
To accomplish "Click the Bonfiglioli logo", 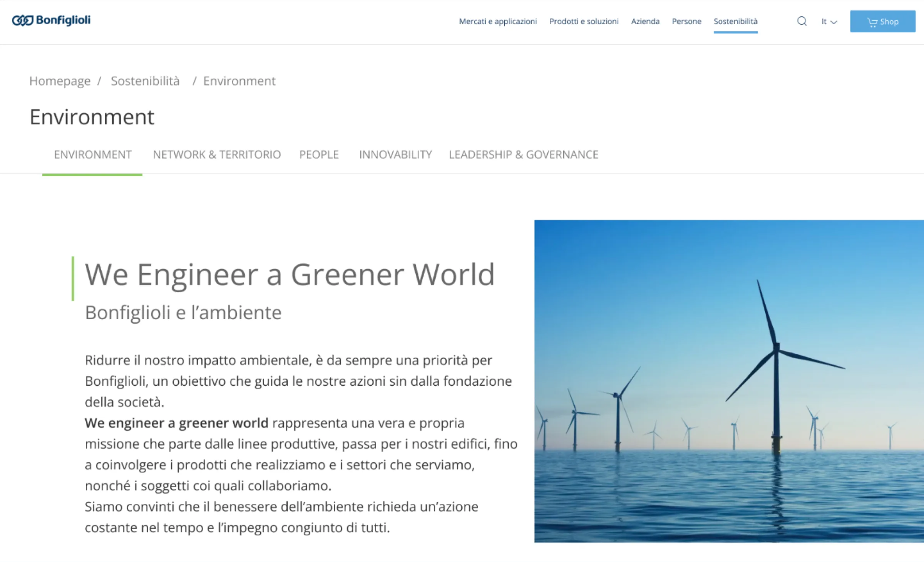I will point(51,20).
